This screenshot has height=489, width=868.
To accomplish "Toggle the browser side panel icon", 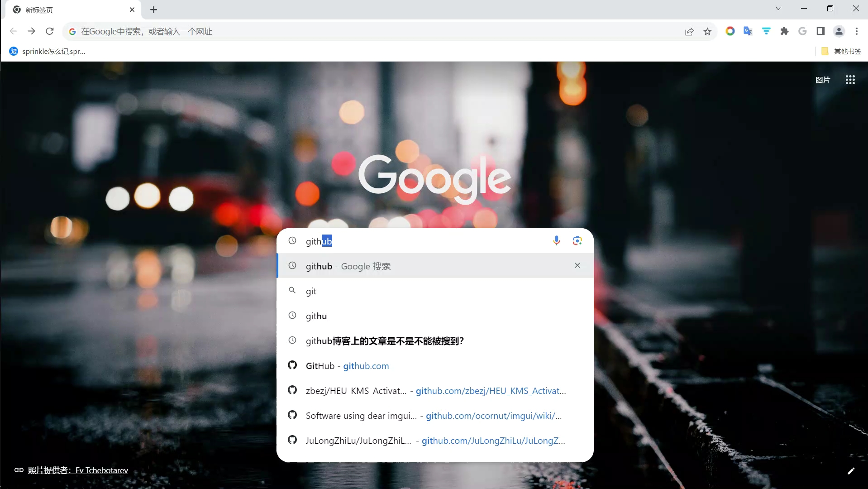I will tap(820, 31).
